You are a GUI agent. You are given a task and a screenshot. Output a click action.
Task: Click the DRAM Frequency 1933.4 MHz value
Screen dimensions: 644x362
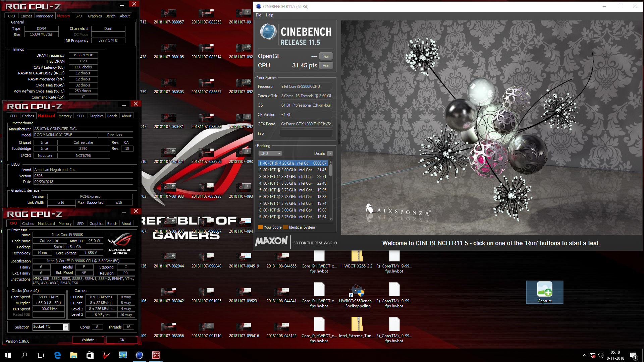pyautogui.click(x=83, y=55)
